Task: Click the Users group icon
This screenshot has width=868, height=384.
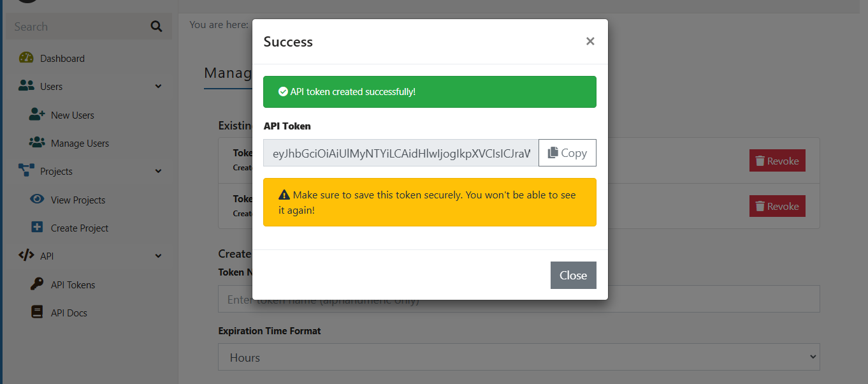Action: coord(26,86)
